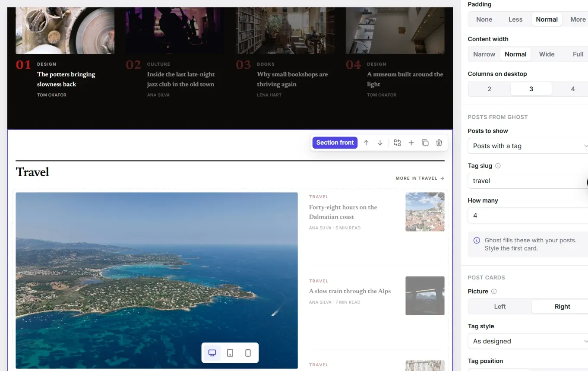Move the section up with the up arrow
The width and height of the screenshot is (588, 371).
tap(366, 143)
